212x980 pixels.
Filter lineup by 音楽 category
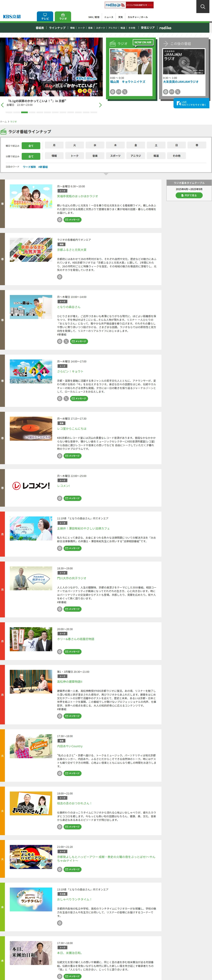95,156
